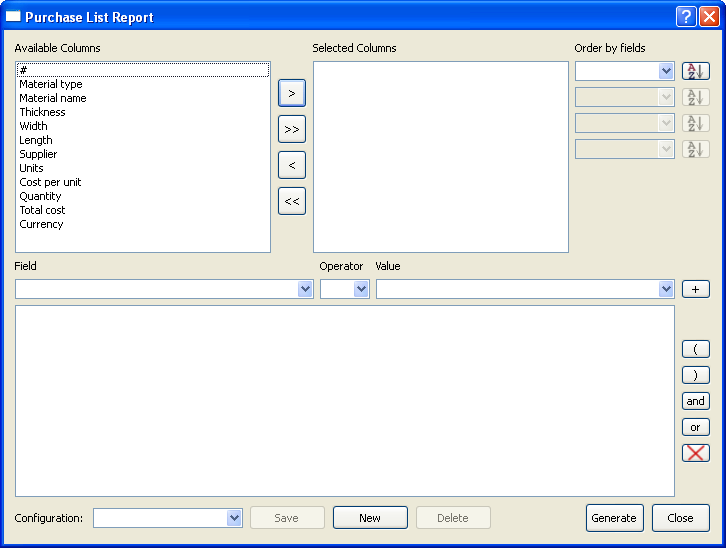The image size is (726, 548).
Task: Open the Value dropdown list
Action: (x=666, y=289)
